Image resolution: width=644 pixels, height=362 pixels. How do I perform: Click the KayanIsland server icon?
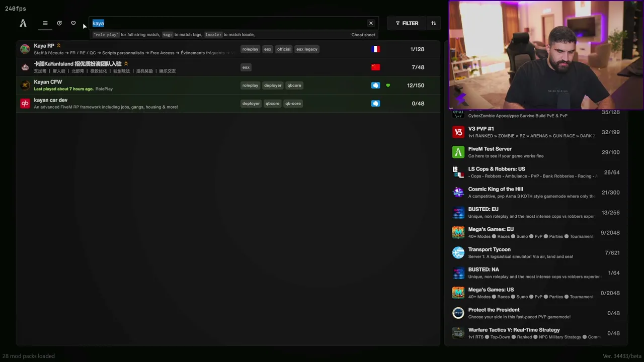pyautogui.click(x=25, y=67)
